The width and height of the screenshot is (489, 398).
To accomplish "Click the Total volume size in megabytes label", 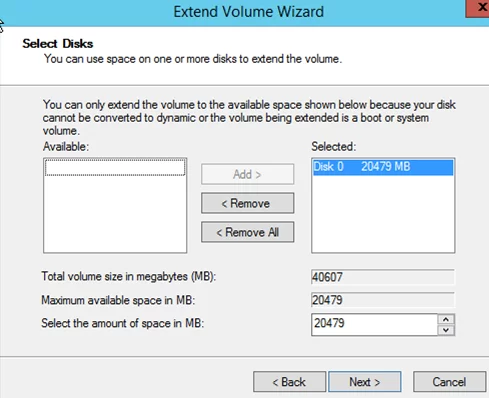I will coord(129,277).
